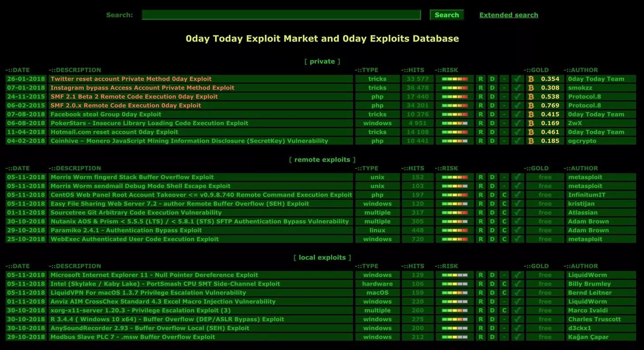644x350 pixels.
Task: Click verified checkmark in WebExec row
Action: click(517, 239)
